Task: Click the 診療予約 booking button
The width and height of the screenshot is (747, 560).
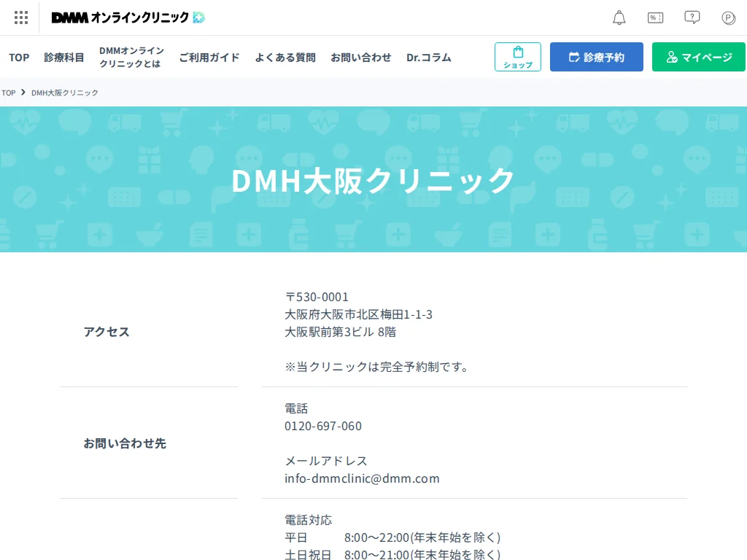Action: pyautogui.click(x=597, y=57)
